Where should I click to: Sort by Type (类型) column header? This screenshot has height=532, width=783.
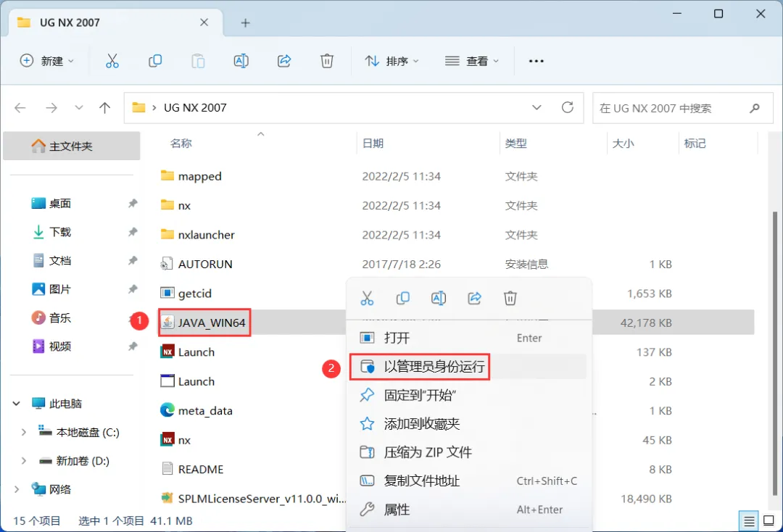pyautogui.click(x=516, y=144)
